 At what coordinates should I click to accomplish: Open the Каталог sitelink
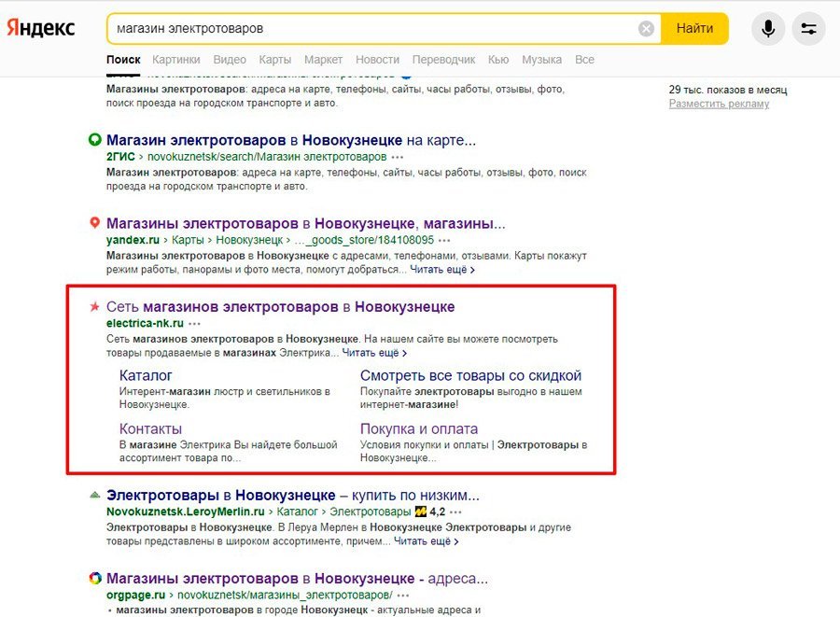(x=146, y=375)
